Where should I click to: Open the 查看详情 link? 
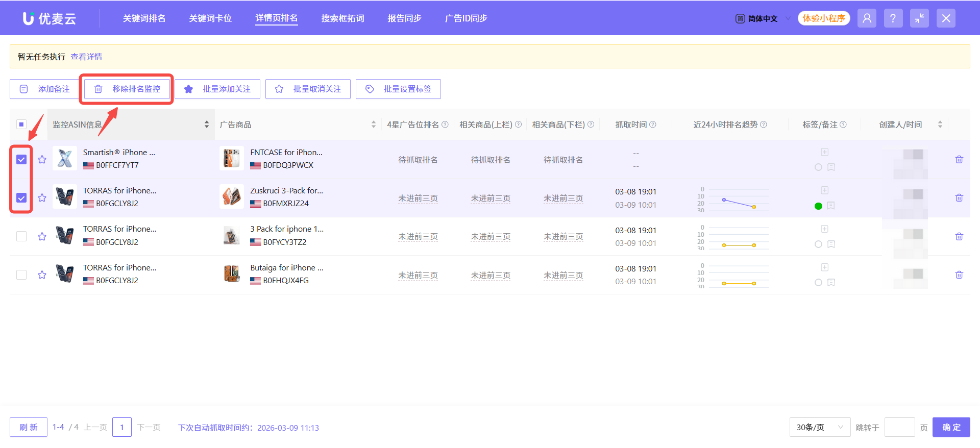coord(86,57)
